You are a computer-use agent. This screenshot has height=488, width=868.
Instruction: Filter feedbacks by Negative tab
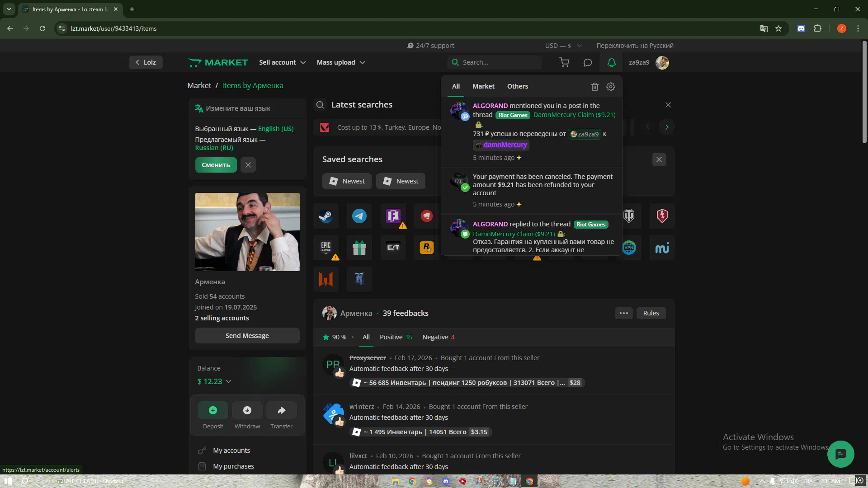pyautogui.click(x=438, y=337)
